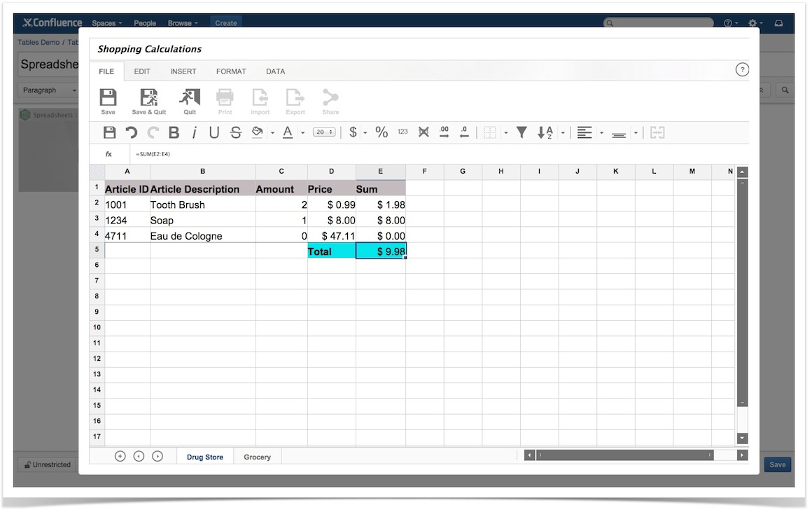Viewport: 812px width, 512px height.
Task: Click the clear formatting X icon
Action: [423, 132]
